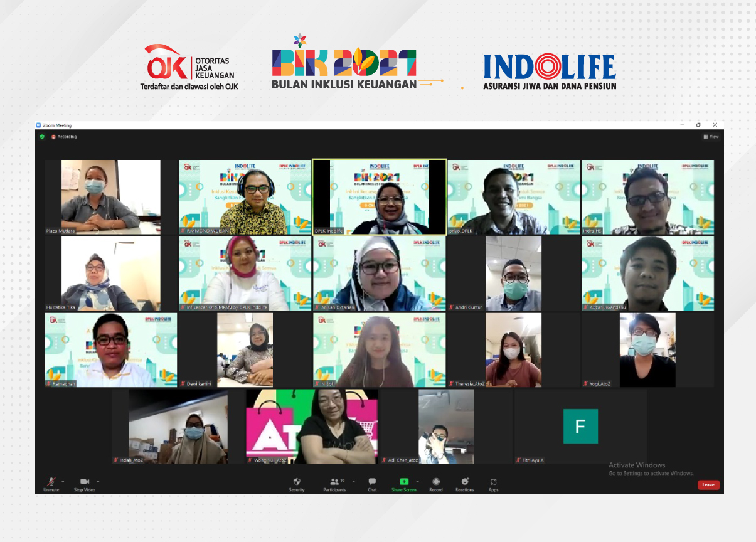Close the Zoom Meeting window

[x=715, y=125]
